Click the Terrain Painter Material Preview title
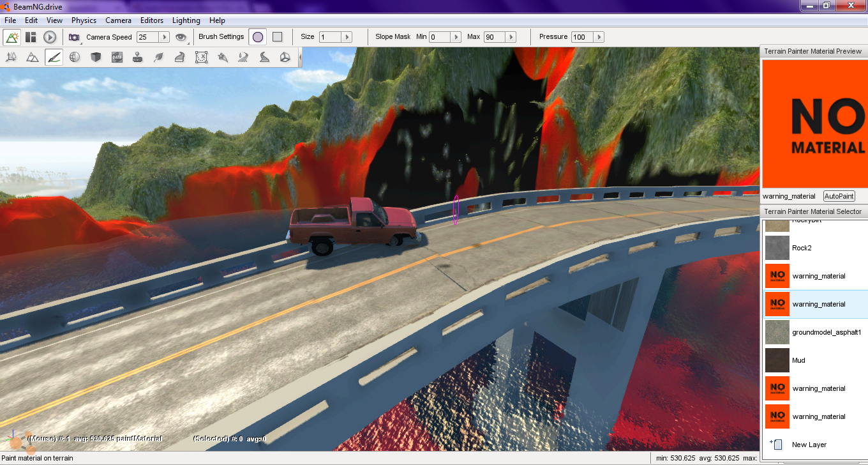 point(813,51)
